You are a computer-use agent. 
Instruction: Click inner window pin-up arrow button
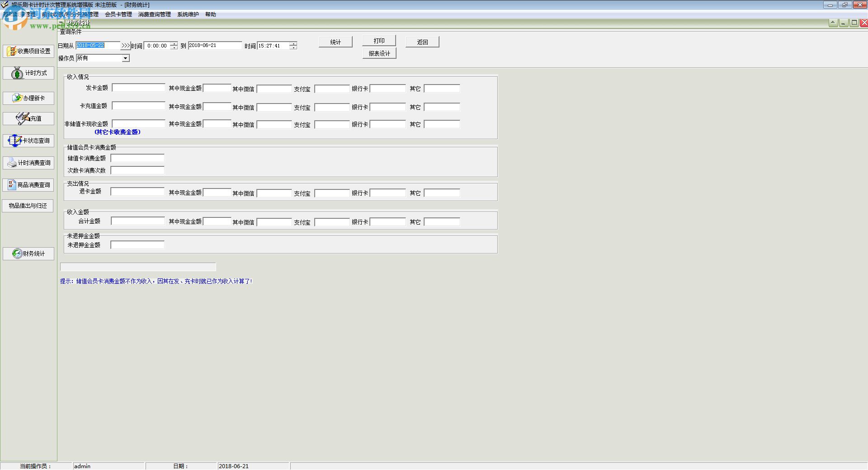pos(833,23)
